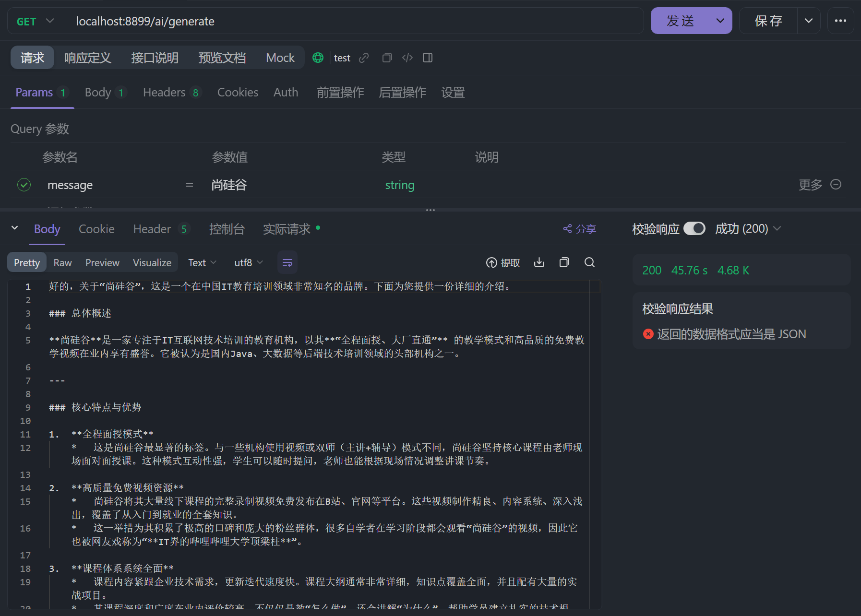Viewport: 861px width, 616px height.
Task: Open the utf8 encoding dropdown
Action: tap(248, 262)
